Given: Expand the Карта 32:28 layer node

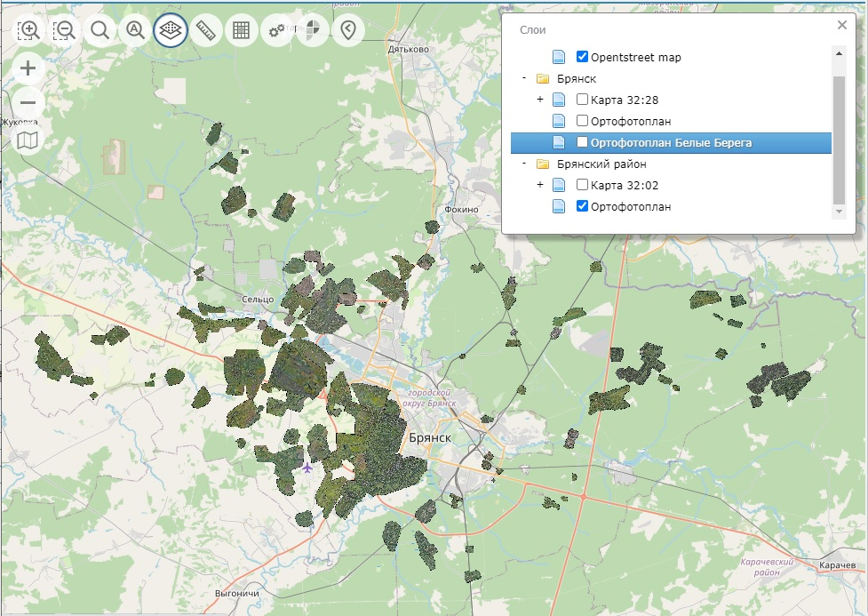Looking at the screenshot, I should pos(540,100).
